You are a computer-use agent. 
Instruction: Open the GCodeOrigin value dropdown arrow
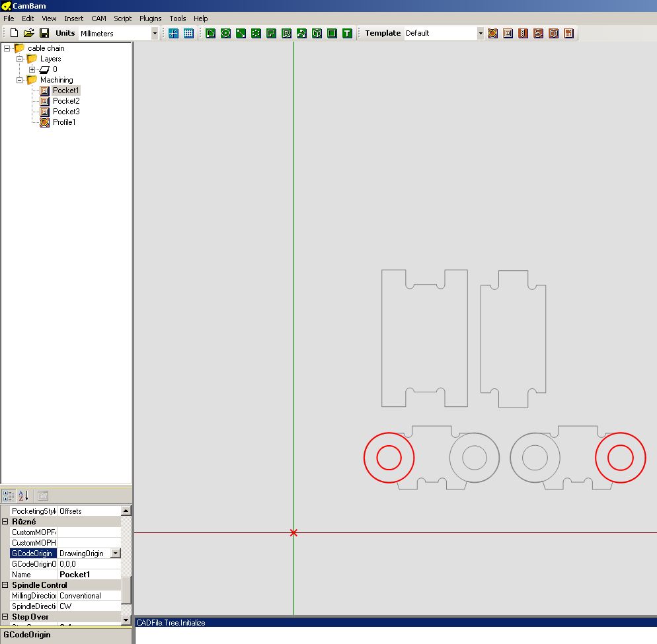coord(116,554)
